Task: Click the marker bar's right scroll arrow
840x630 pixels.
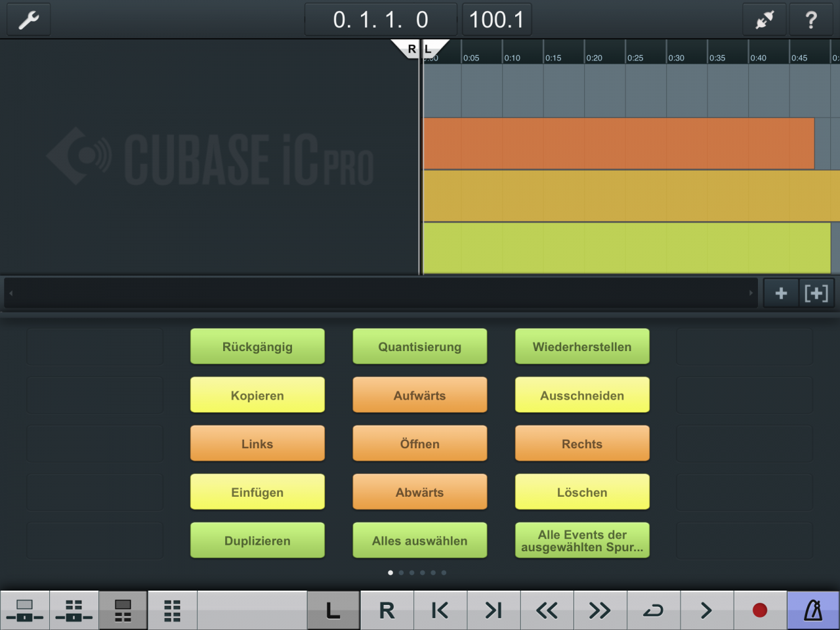Action: pyautogui.click(x=751, y=293)
